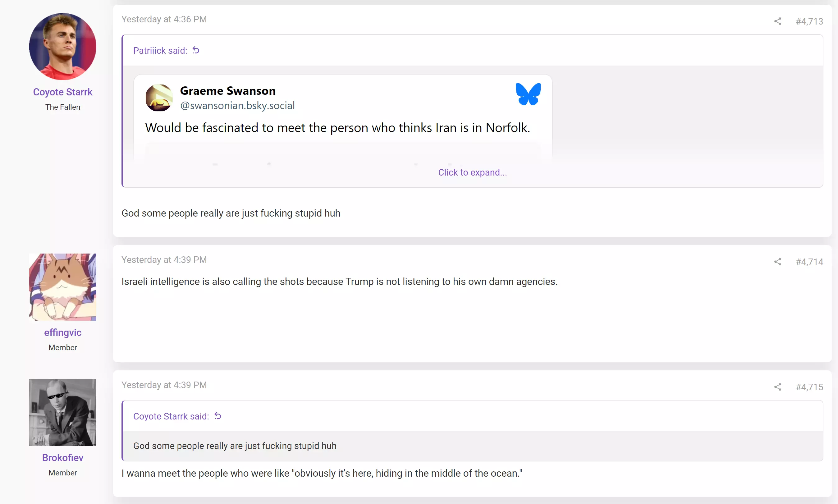
Task: Open permalink #4,713
Action: point(809,21)
